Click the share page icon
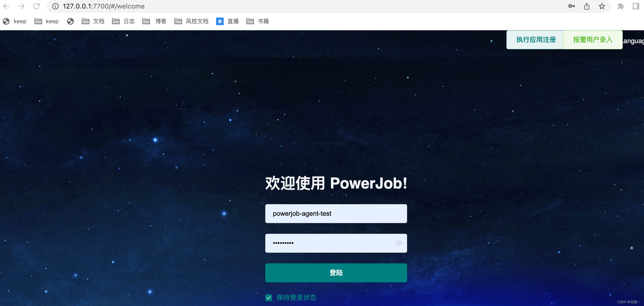Image resolution: width=644 pixels, height=306 pixels. 587,6
